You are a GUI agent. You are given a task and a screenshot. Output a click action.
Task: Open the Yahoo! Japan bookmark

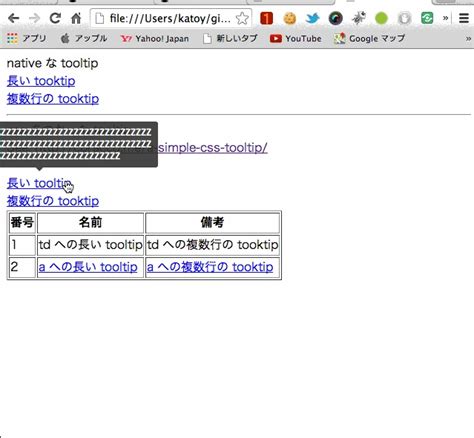155,39
